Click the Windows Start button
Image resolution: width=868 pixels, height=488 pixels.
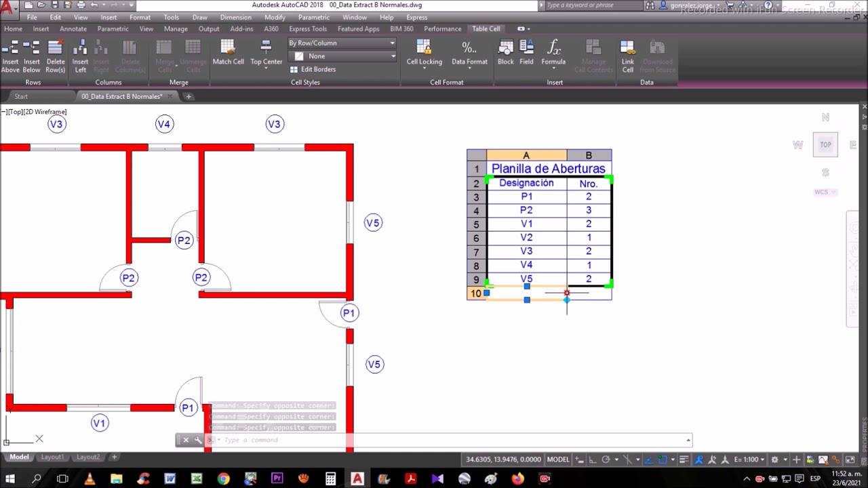[10, 479]
